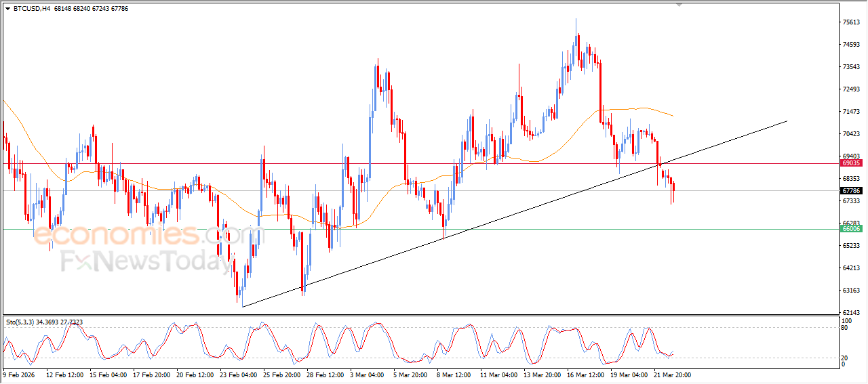The height and width of the screenshot is (384, 868).
Task: Click the stochastic 100 level value
Action: click(x=846, y=320)
